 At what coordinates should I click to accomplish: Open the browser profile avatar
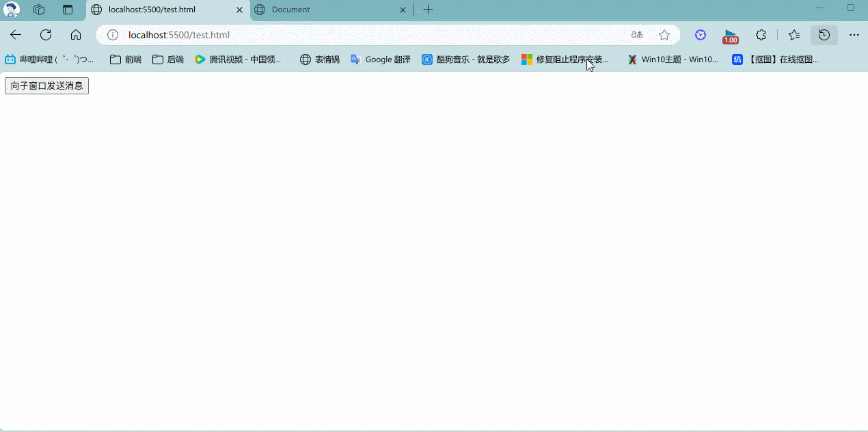point(12,10)
